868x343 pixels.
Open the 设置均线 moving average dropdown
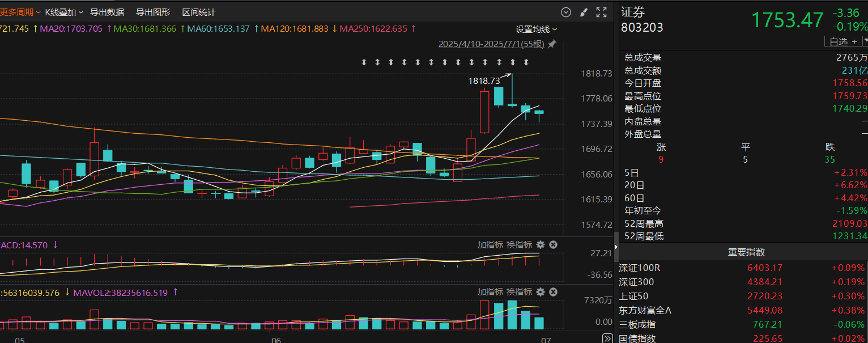click(x=536, y=29)
